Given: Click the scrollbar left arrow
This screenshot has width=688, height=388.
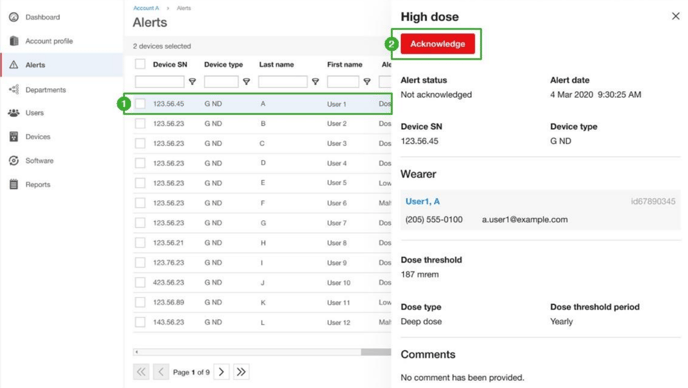Looking at the screenshot, I should (137, 352).
